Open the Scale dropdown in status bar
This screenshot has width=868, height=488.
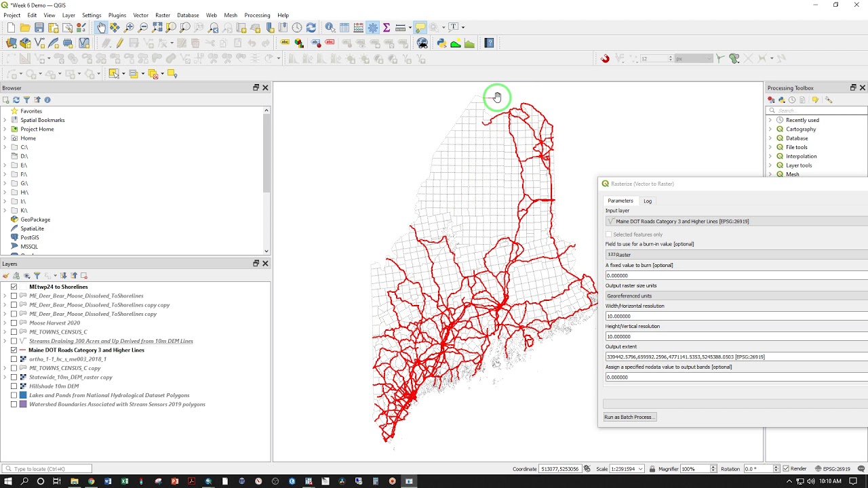pyautogui.click(x=641, y=469)
